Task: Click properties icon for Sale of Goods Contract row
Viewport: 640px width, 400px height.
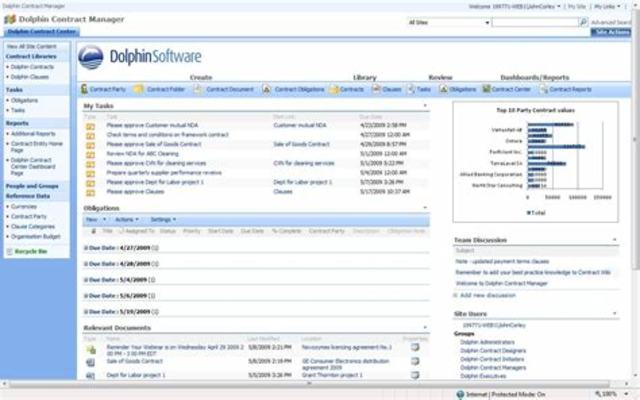Action: coord(415,361)
